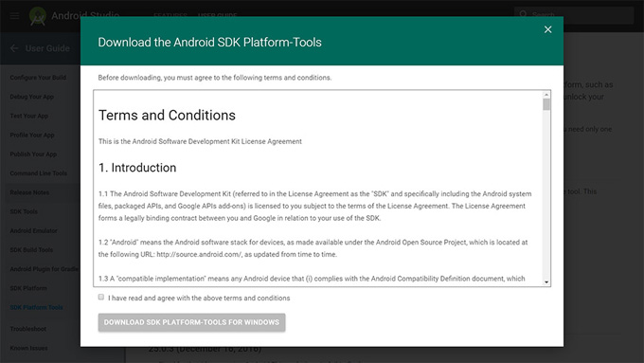Image resolution: width=644 pixels, height=363 pixels.
Task: Open Release Notes sidebar entry
Action: [29, 192]
